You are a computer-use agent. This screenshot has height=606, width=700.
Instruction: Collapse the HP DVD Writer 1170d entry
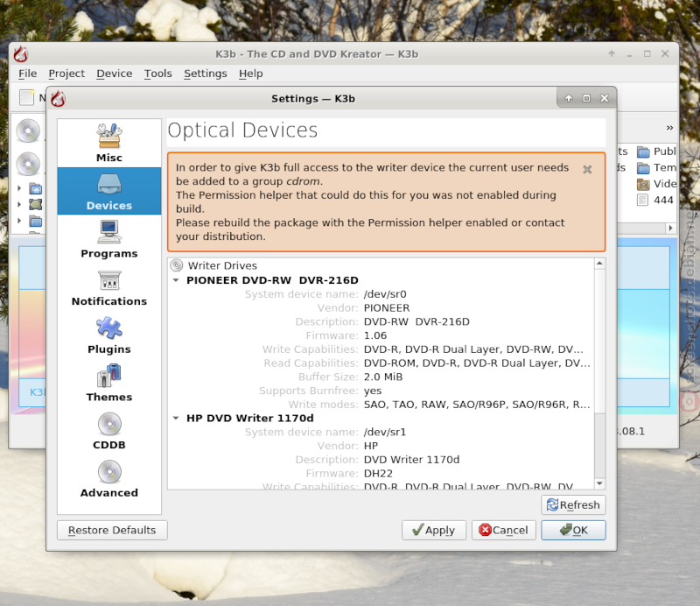coord(176,419)
